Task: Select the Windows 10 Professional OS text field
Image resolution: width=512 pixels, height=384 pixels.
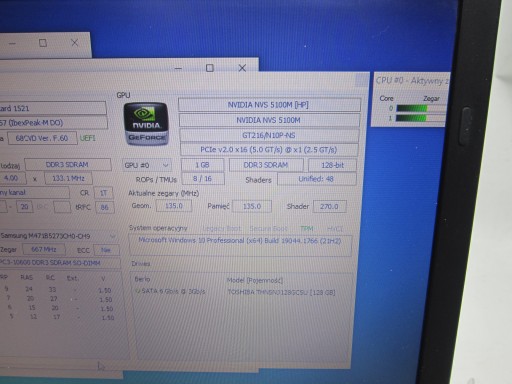Action: click(240, 246)
